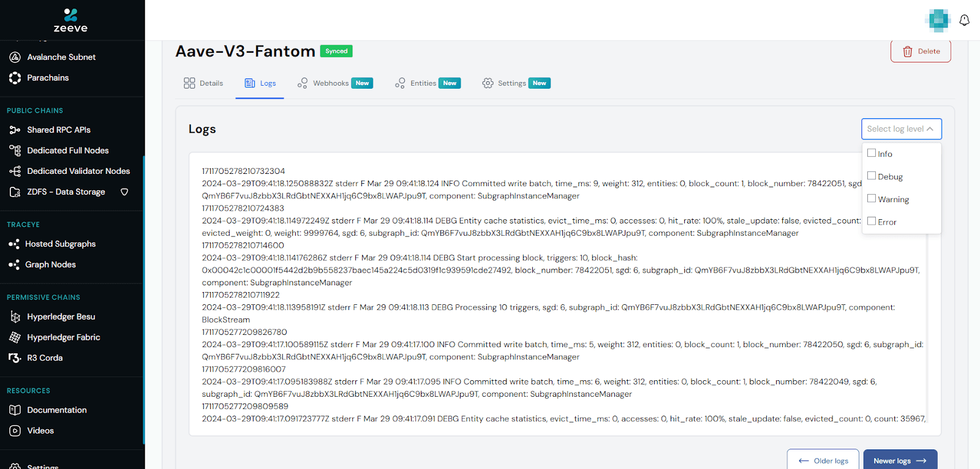The width and height of the screenshot is (980, 469).
Task: Click the Documentation book icon
Action: 15,410
